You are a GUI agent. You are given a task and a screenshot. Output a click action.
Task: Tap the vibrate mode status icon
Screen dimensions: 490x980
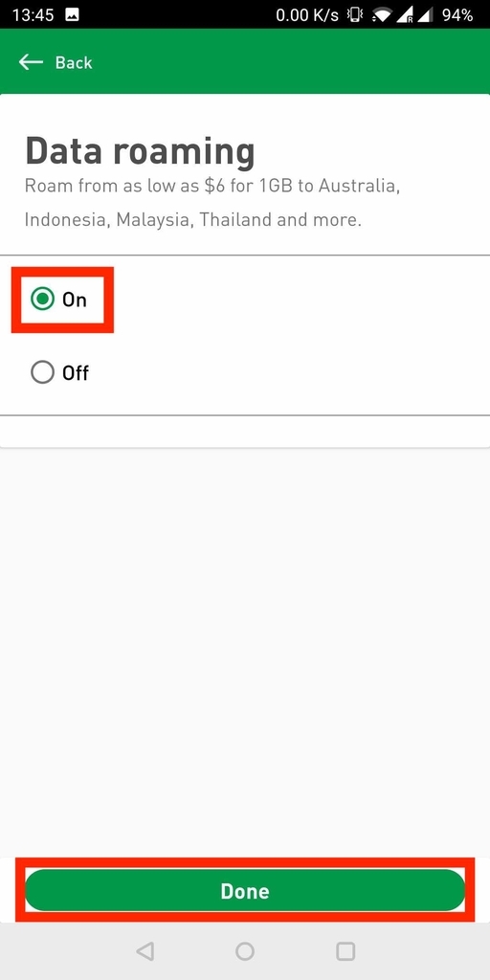pos(356,14)
